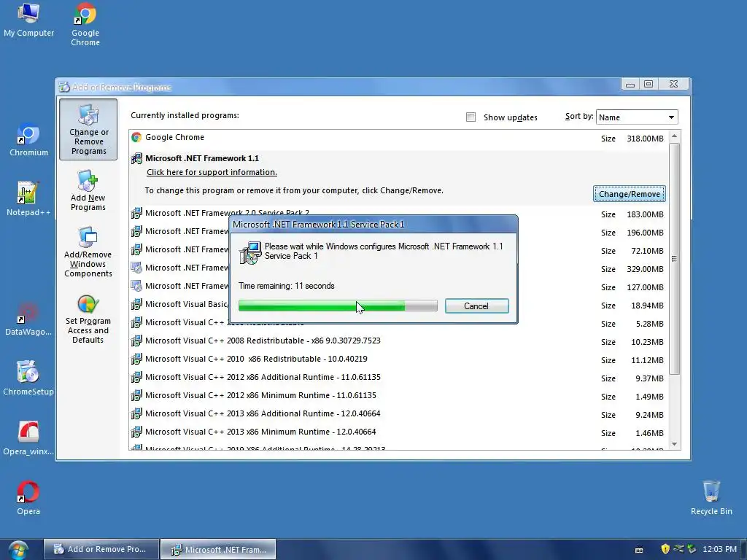Click installer icon in Service Pack dialog
Screen dimensions: 747x560
[x=250, y=253]
